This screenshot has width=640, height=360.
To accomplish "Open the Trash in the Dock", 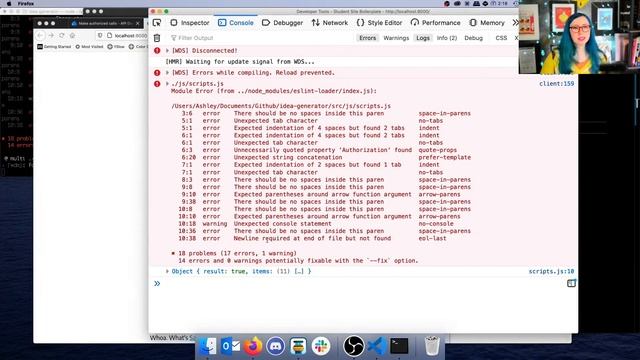I will [x=432, y=346].
